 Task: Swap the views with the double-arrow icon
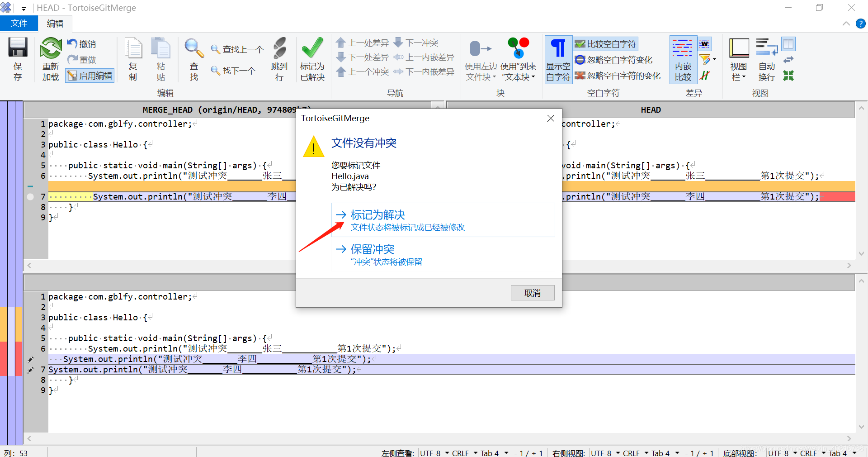[x=788, y=60]
